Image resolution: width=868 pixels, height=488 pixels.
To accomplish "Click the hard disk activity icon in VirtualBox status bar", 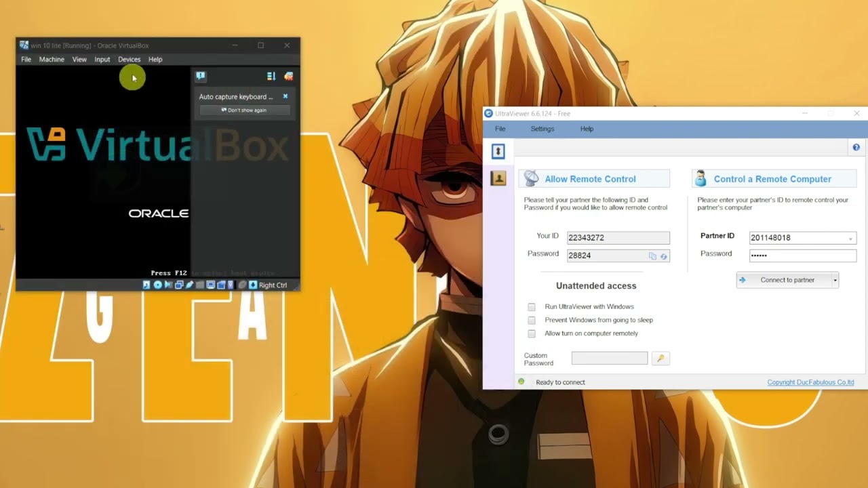I will pyautogui.click(x=146, y=285).
